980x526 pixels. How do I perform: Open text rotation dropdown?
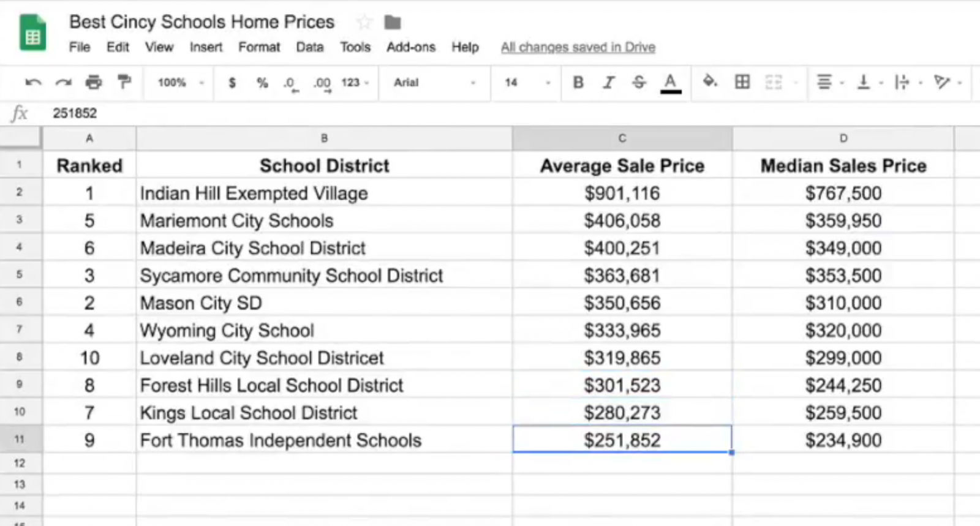click(x=947, y=82)
